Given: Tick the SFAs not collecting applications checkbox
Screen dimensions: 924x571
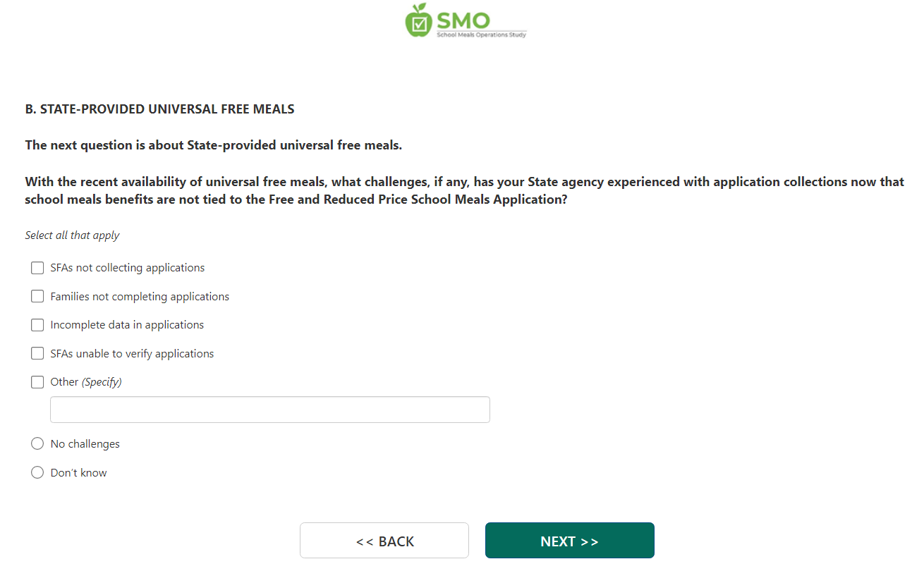Looking at the screenshot, I should coord(37,268).
